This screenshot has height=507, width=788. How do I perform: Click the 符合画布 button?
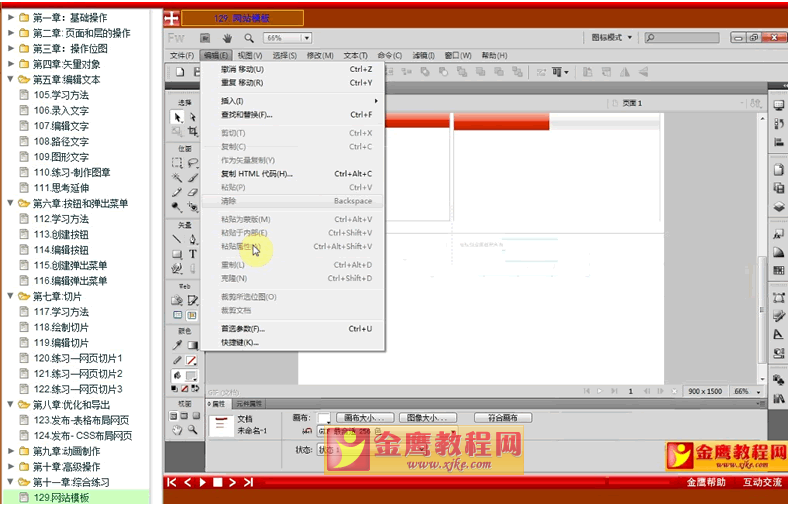click(503, 418)
